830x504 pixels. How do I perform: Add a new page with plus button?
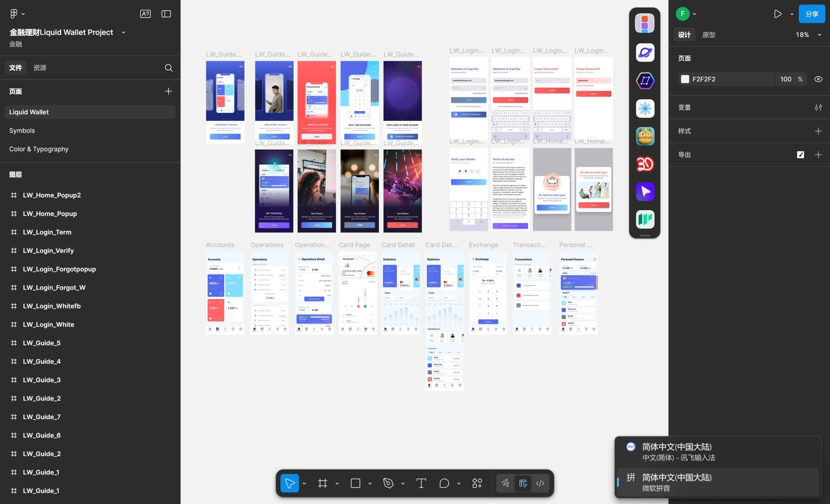pyautogui.click(x=168, y=91)
